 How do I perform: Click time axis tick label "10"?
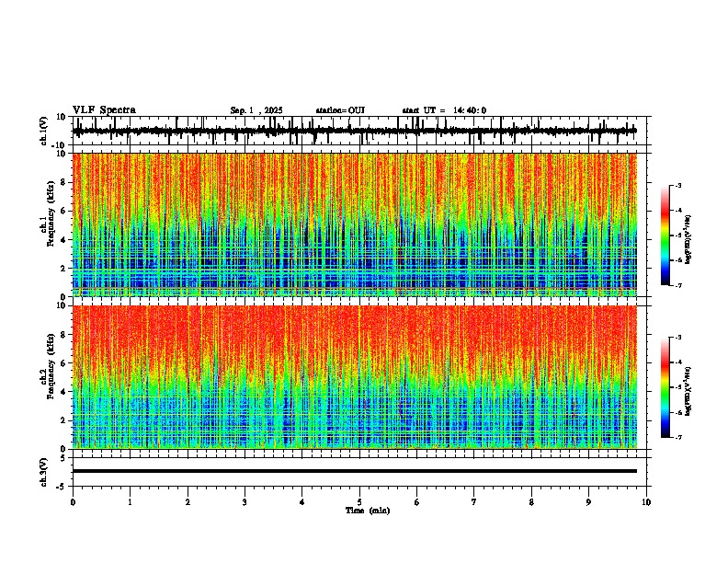[x=646, y=502]
